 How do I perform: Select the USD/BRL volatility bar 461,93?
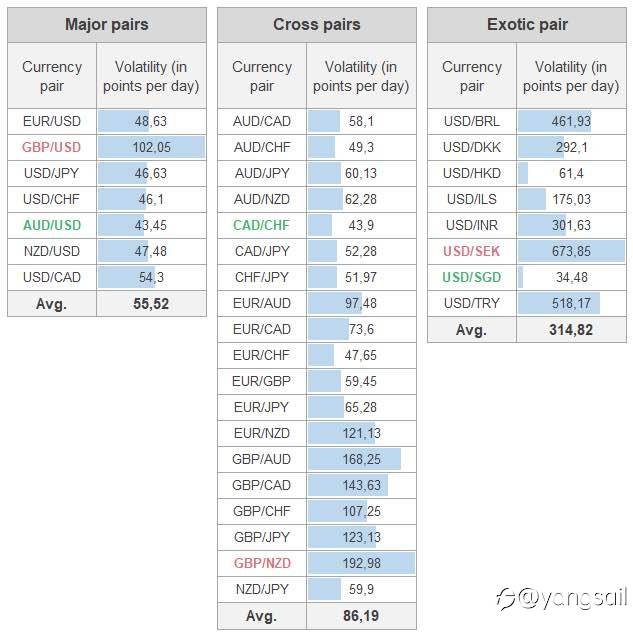pos(555,121)
